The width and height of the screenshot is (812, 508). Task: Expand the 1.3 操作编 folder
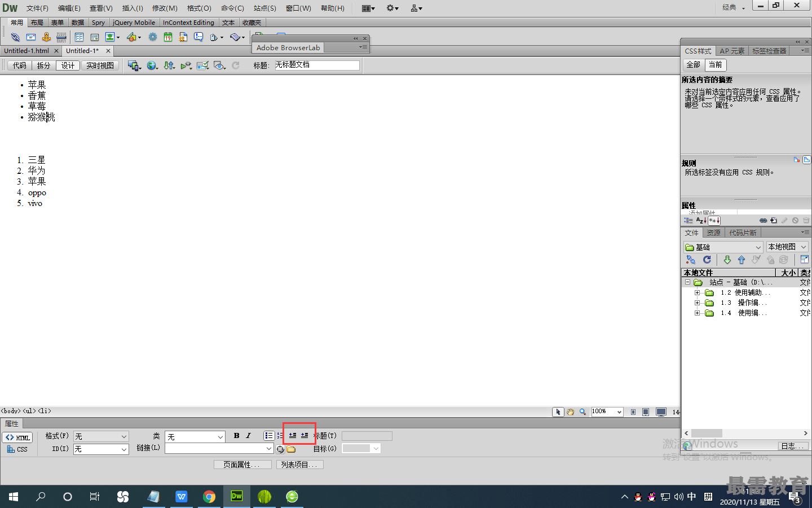coord(697,303)
